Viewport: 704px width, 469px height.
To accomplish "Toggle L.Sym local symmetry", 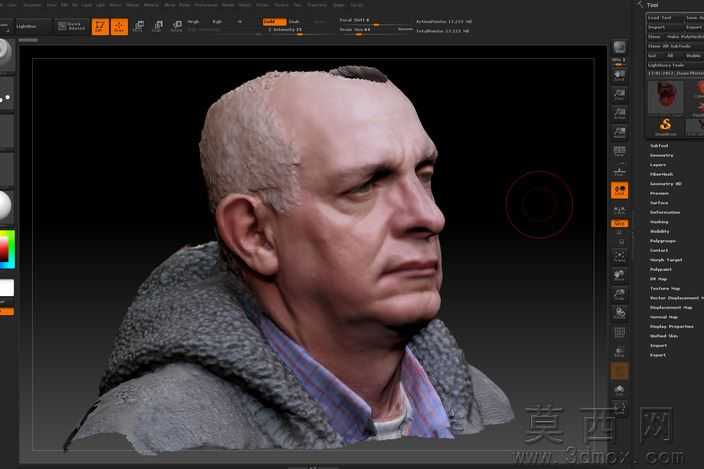I will pos(620,210).
